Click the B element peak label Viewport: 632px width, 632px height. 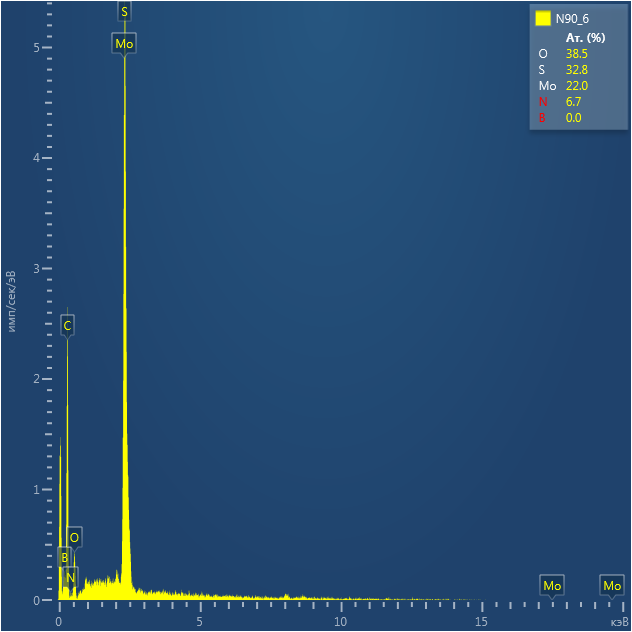(x=64, y=557)
